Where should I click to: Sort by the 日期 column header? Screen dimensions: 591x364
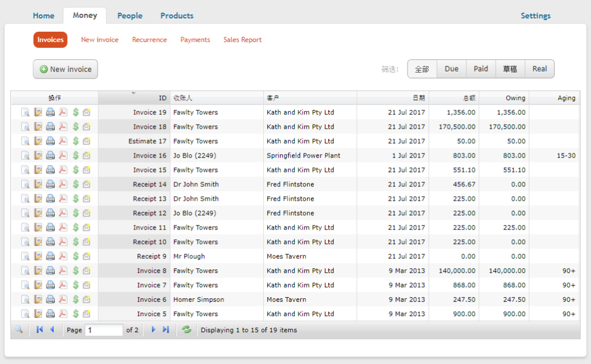[392, 98]
